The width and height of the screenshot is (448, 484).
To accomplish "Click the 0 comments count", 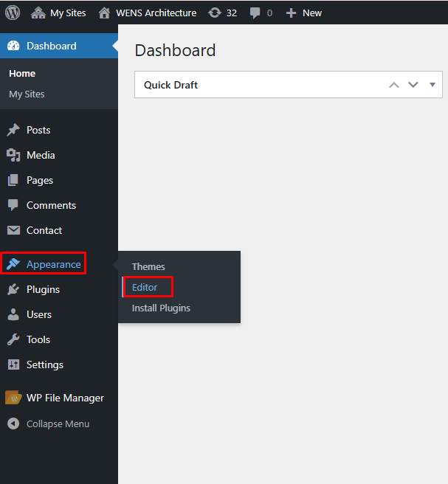I will point(269,13).
